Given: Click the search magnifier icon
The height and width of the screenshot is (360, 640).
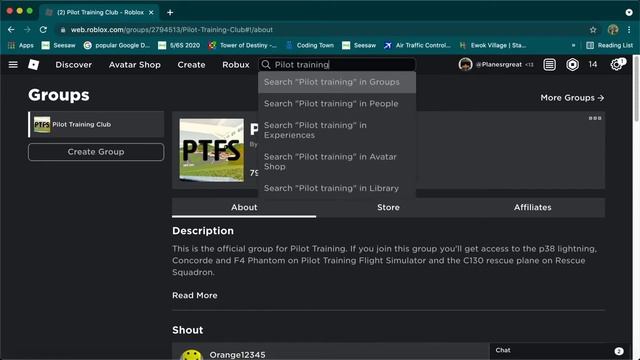Looking at the screenshot, I should tap(266, 64).
